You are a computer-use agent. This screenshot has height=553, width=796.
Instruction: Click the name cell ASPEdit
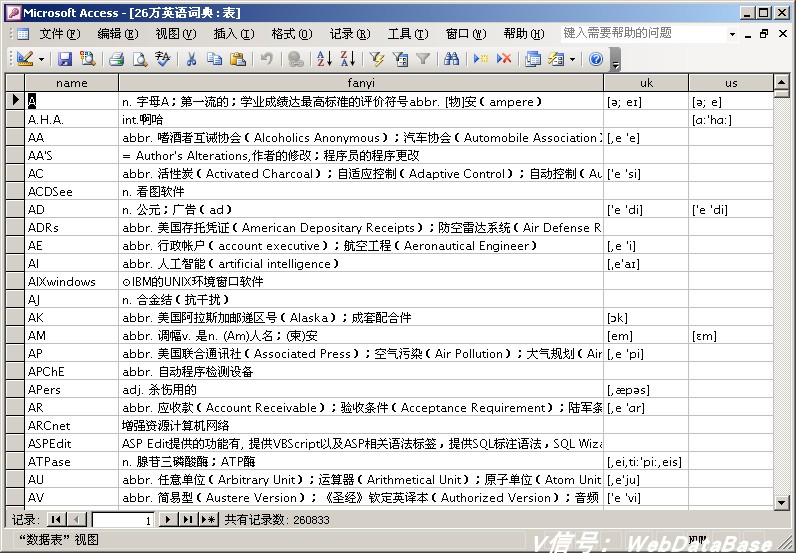click(72, 443)
